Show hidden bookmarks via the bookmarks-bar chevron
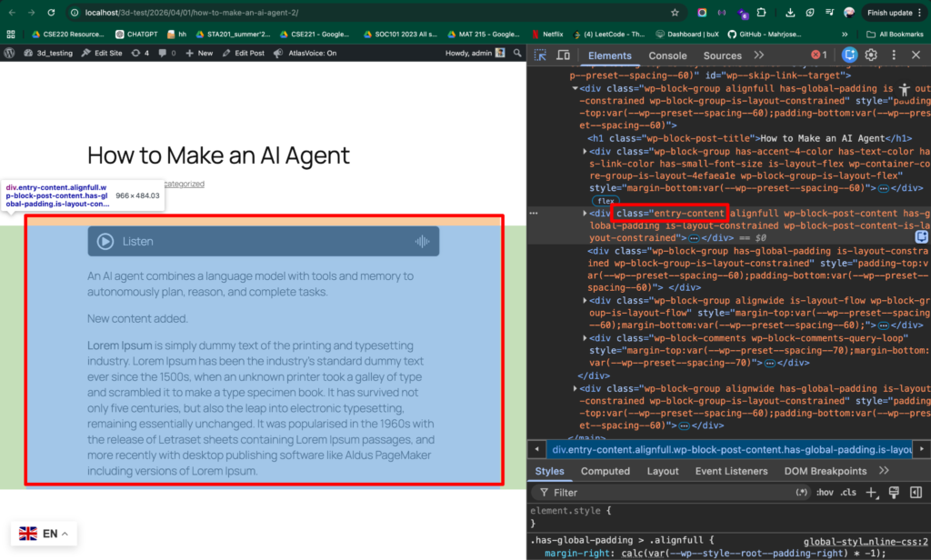931x560 pixels. [x=845, y=35]
